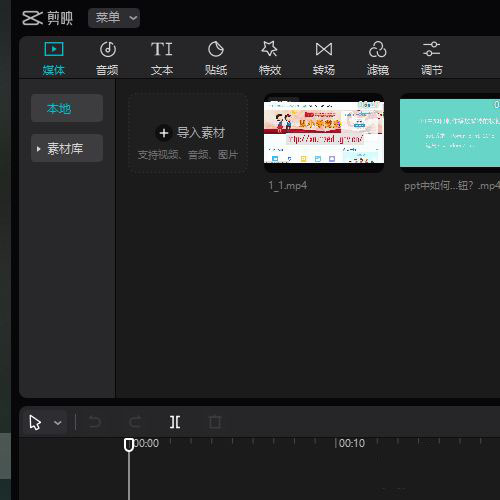Screen dimensions: 500x500
Task: Open the 特效 (Effects) tab
Action: [x=270, y=58]
